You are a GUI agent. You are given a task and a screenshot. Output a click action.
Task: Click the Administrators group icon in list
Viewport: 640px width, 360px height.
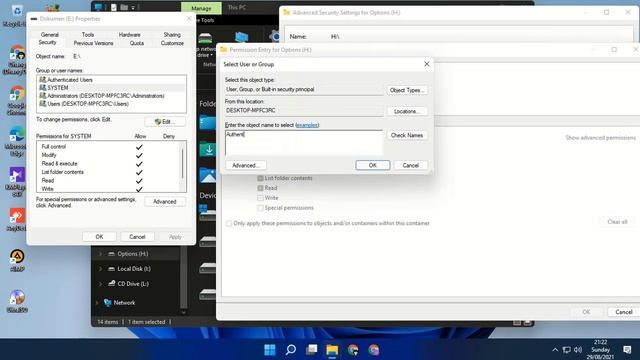[42, 96]
